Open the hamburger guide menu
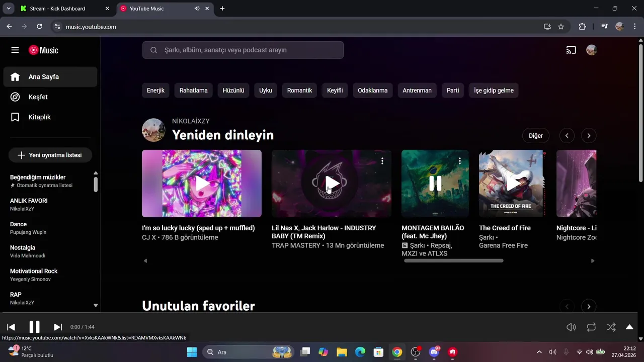The width and height of the screenshot is (644, 362). click(x=15, y=50)
